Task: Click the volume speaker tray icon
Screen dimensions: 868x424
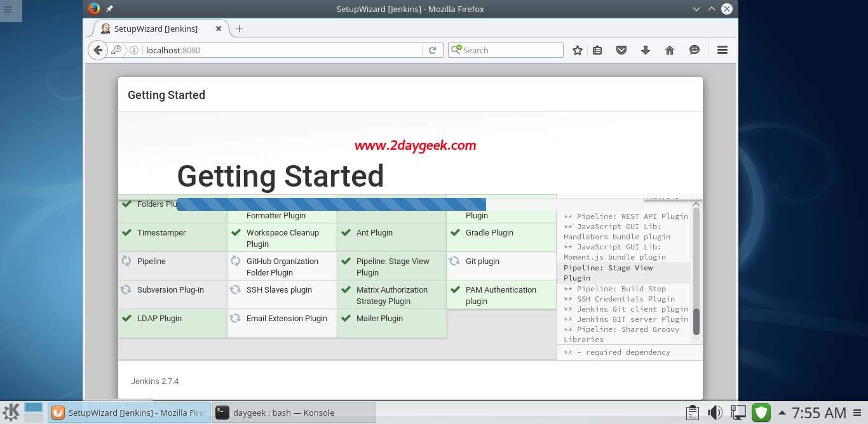Action: pos(715,413)
